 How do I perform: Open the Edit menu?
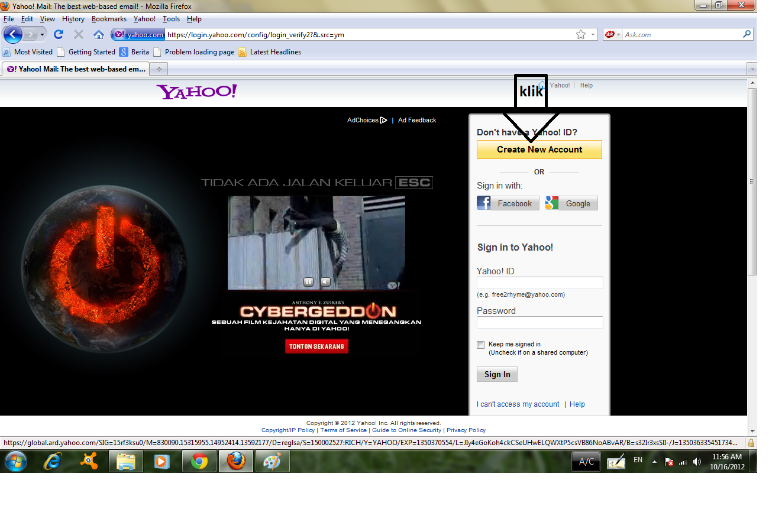[27, 19]
